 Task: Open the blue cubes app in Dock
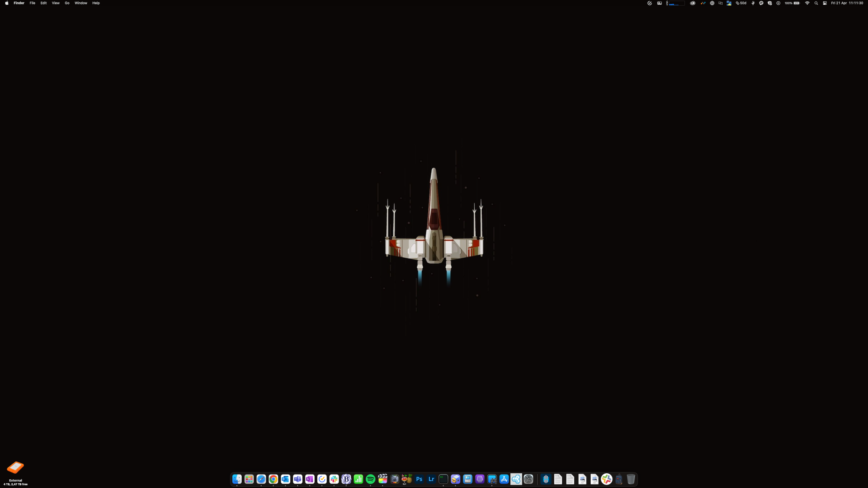(516, 479)
